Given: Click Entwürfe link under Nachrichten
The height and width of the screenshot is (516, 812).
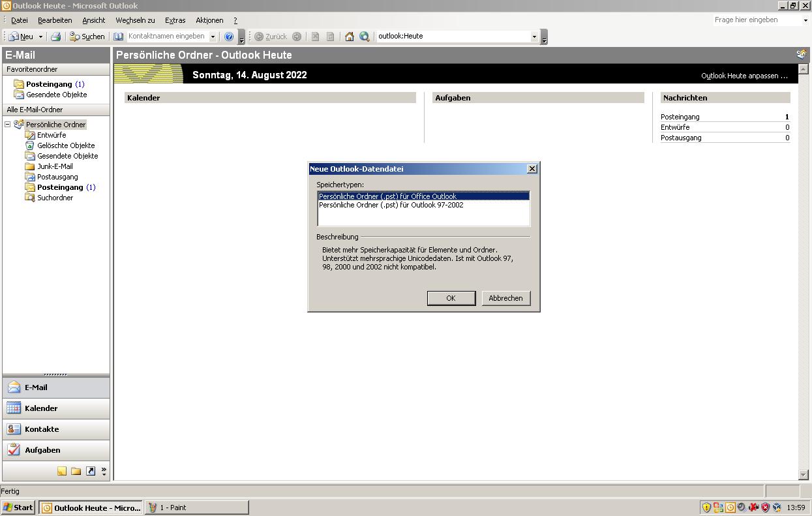Looking at the screenshot, I should click(x=674, y=127).
